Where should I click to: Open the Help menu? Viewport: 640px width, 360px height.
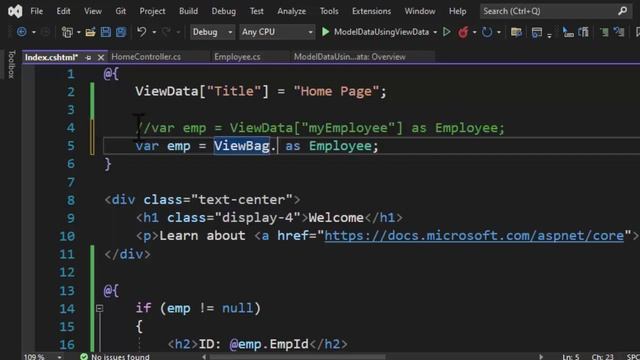tap(457, 11)
